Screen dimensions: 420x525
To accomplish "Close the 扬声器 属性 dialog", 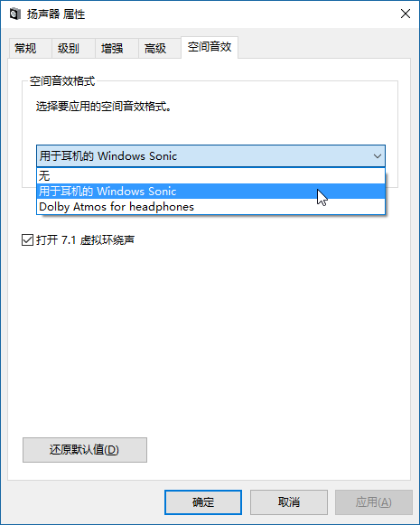I will coord(406,14).
